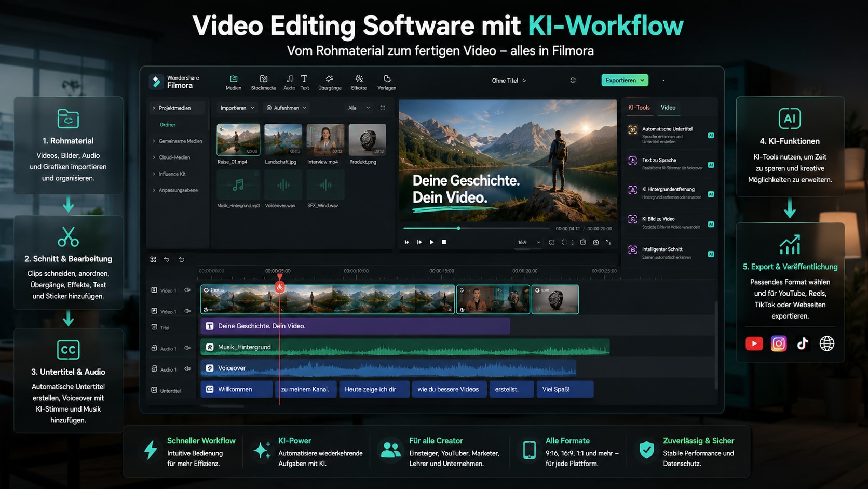Select the purple Deine Geschichte title clip
The height and width of the screenshot is (489, 868).
pyautogui.click(x=355, y=326)
